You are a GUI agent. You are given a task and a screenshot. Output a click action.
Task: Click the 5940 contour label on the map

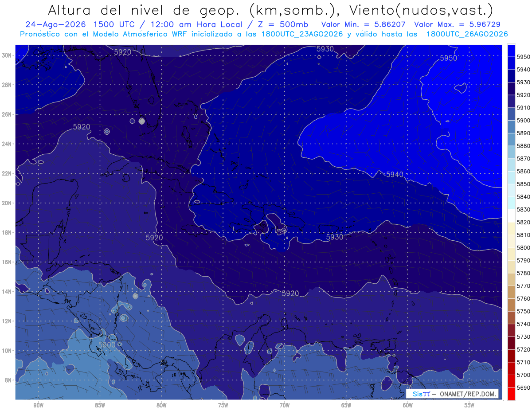[395, 174]
